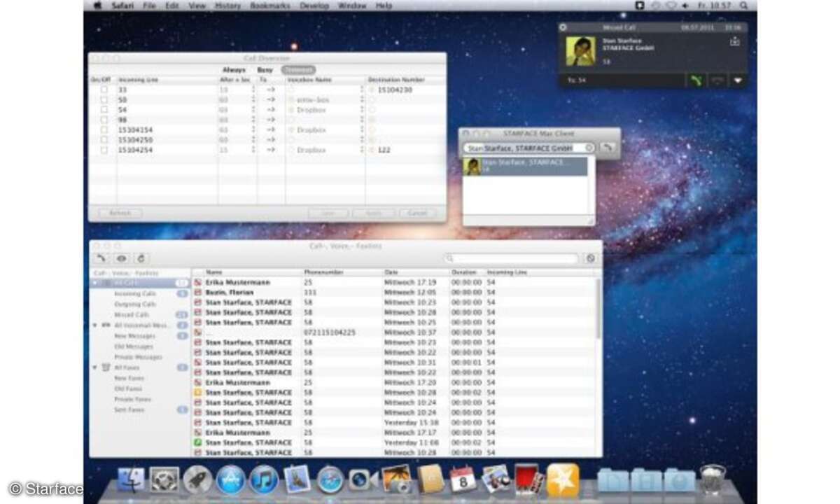
Task: Click the call list vertical scrollbar
Action: (598, 308)
